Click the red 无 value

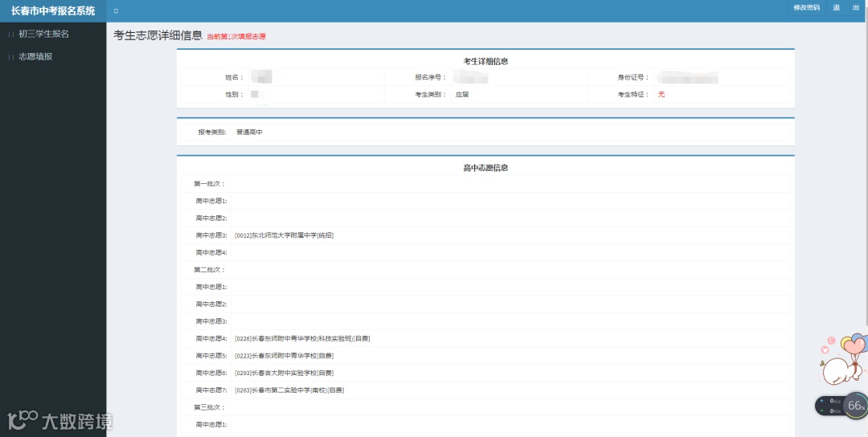point(661,95)
